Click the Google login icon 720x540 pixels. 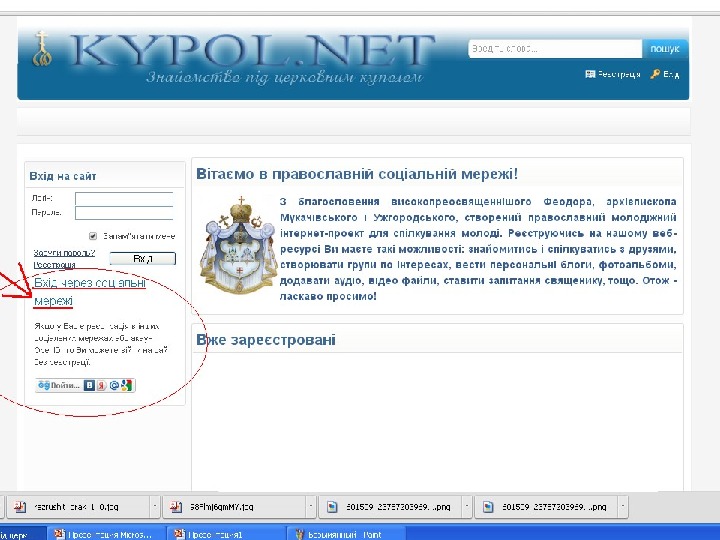point(127,385)
